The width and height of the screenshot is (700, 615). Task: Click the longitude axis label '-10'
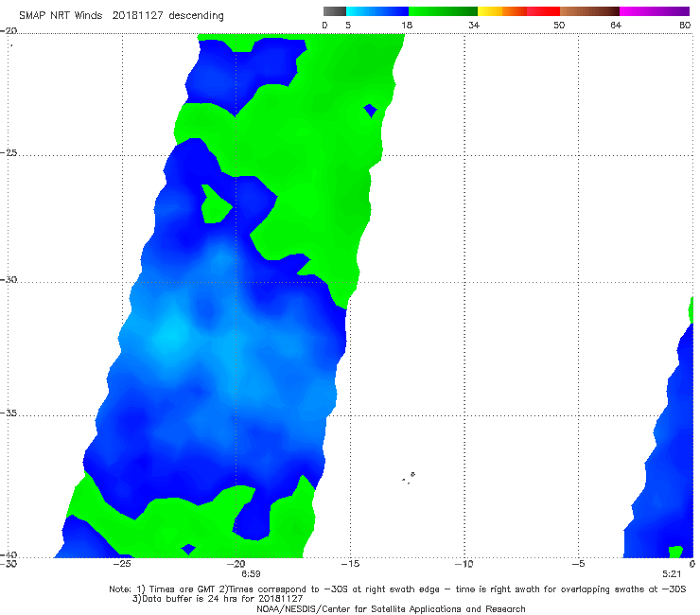[x=464, y=564]
